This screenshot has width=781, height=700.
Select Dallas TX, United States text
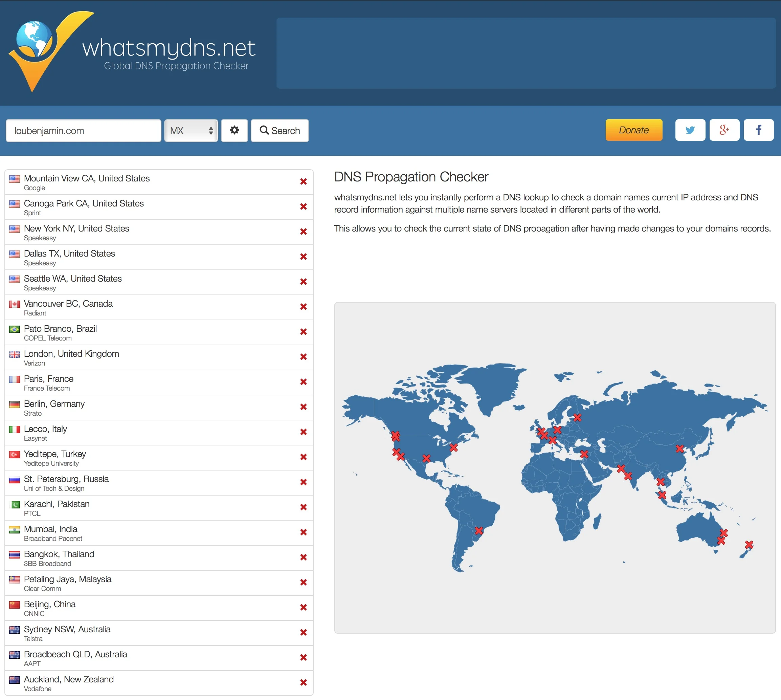point(69,253)
